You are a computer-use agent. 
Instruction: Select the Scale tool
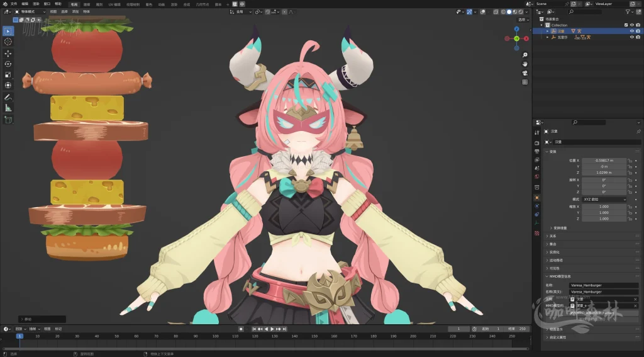pos(8,74)
